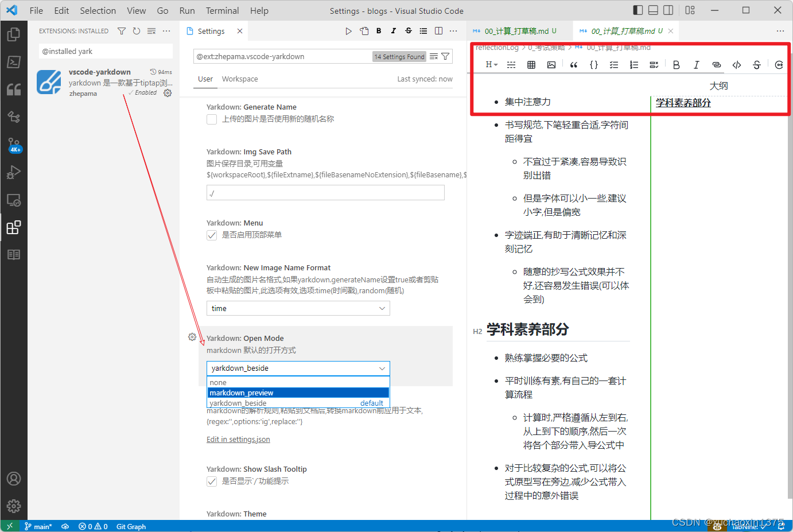Click main* branch in status bar
This screenshot has height=532, width=793.
(x=38, y=526)
